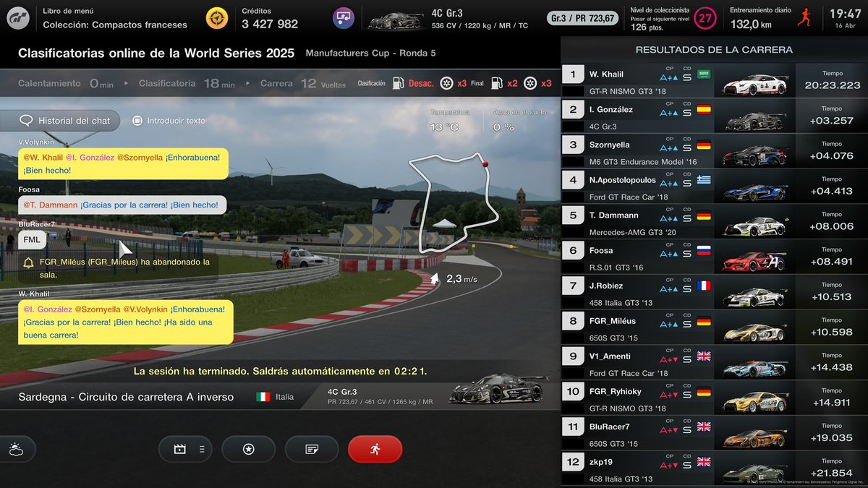Select I. González result row
This screenshot has height=488, width=868.
tap(714, 116)
